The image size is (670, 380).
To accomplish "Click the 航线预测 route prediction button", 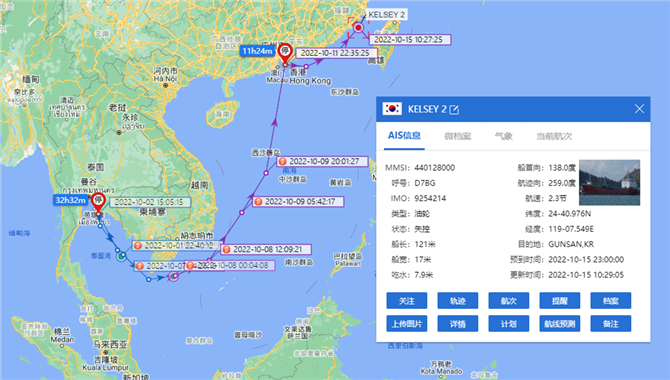I will 560,324.
